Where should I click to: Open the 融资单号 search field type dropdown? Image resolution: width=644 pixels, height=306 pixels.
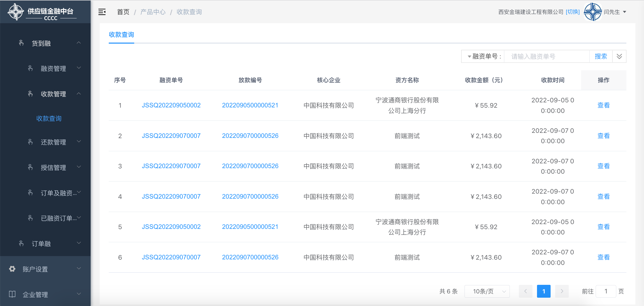coord(483,56)
